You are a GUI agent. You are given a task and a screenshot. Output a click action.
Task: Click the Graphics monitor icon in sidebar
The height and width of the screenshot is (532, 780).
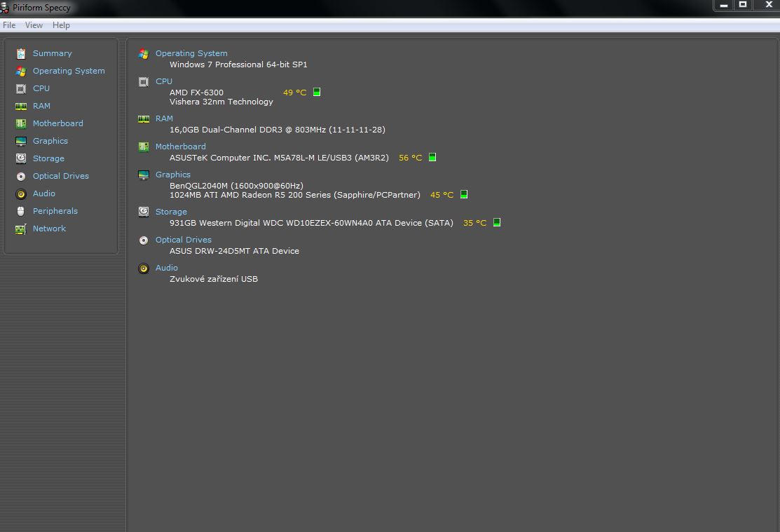coord(21,142)
